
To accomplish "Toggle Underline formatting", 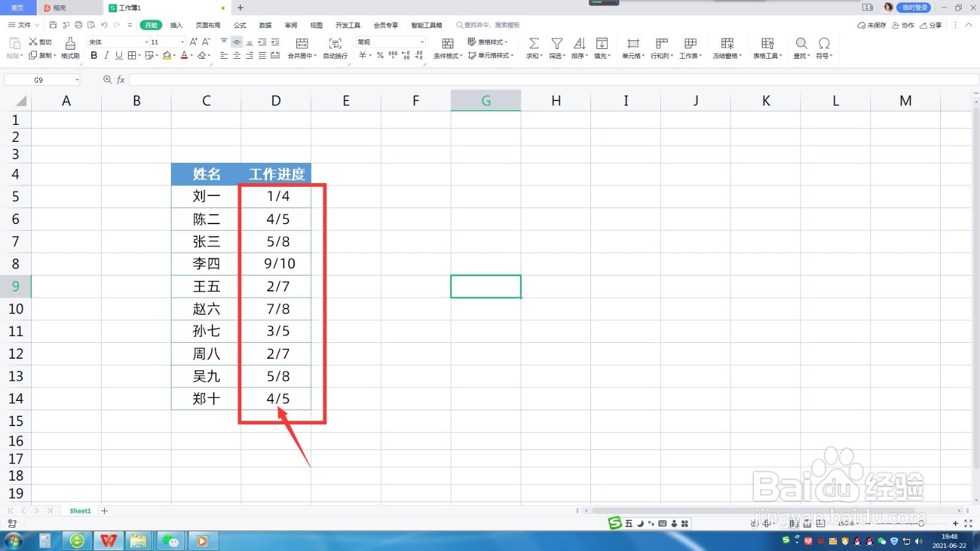I will point(119,55).
